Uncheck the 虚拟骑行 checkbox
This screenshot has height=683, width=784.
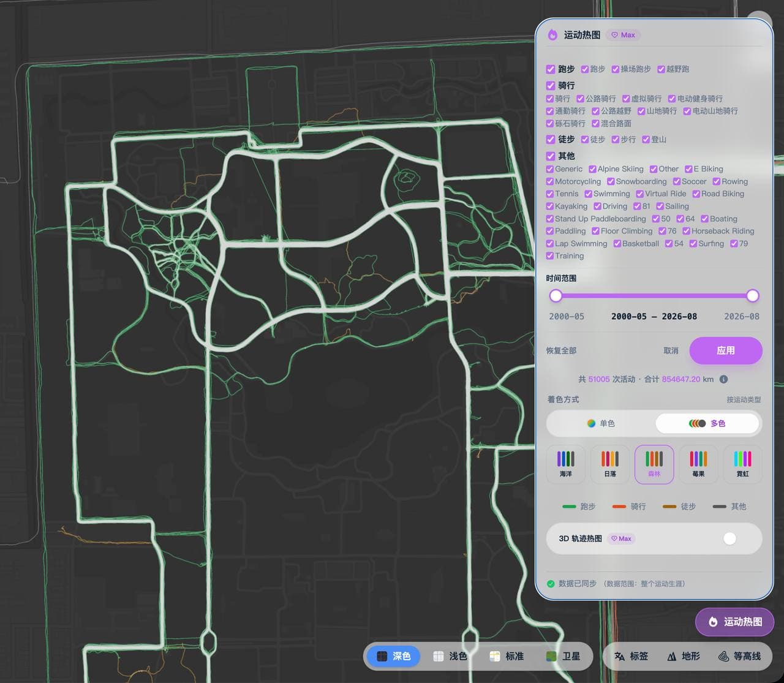click(626, 99)
